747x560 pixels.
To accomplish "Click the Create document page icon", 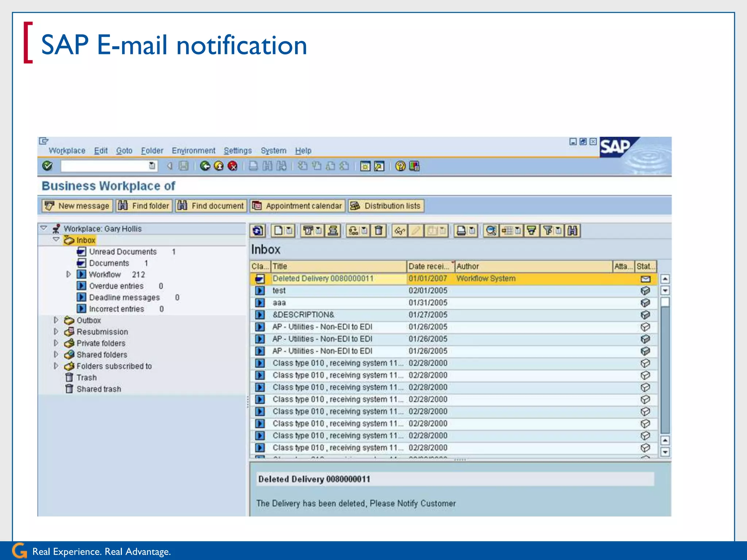I will pos(278,231).
